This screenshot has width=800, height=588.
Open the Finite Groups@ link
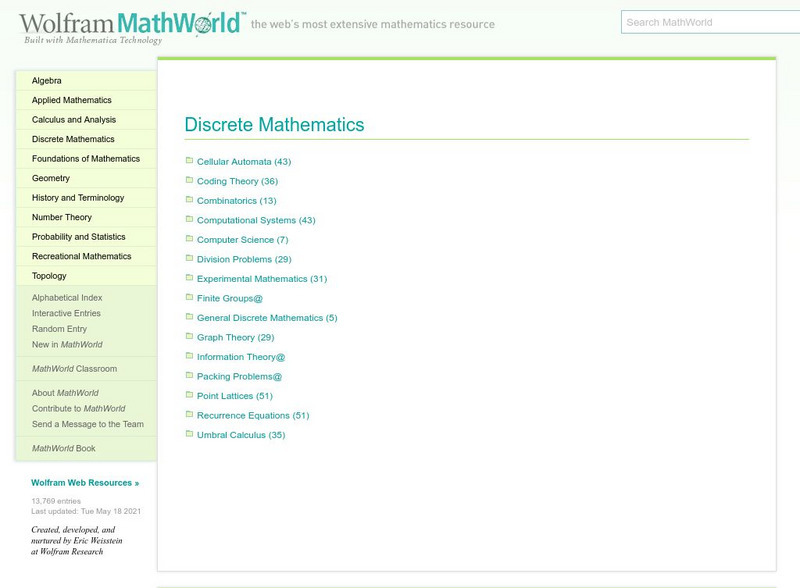click(230, 298)
